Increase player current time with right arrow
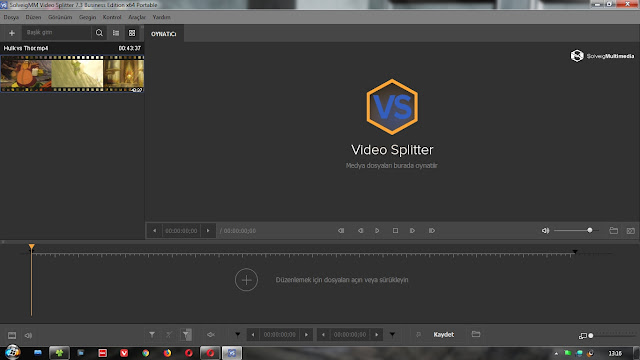640x360 pixels. click(x=208, y=231)
